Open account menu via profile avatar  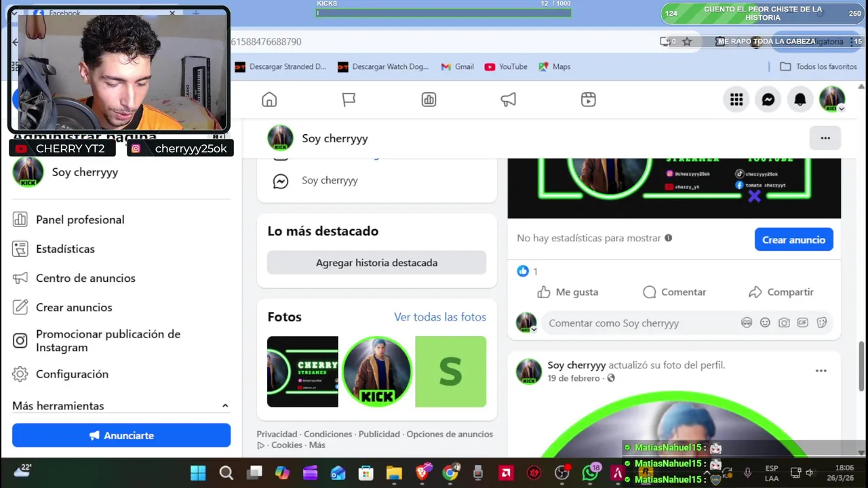point(832,100)
